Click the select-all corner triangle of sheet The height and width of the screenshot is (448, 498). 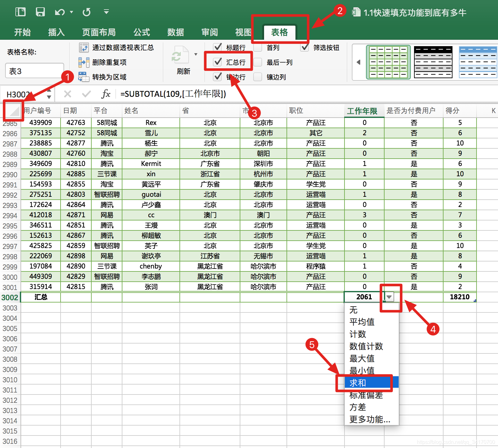pyautogui.click(x=13, y=111)
